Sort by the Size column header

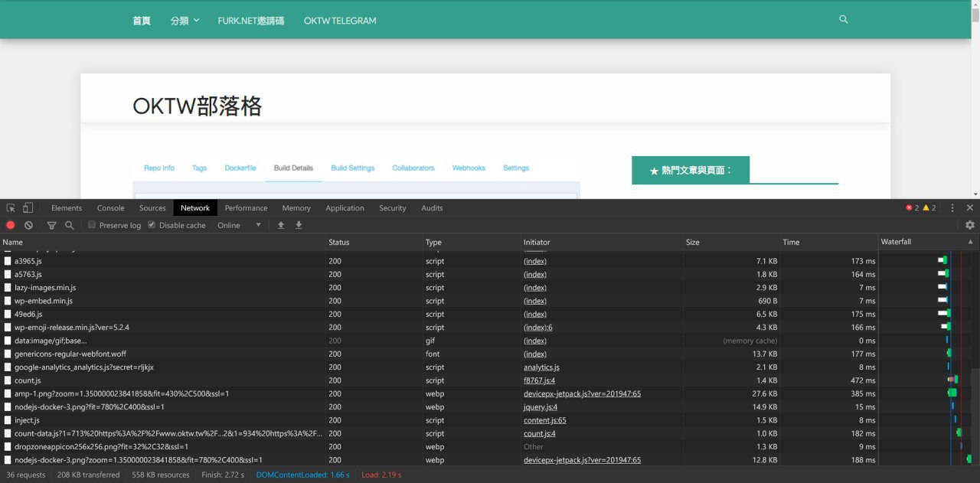click(731, 242)
